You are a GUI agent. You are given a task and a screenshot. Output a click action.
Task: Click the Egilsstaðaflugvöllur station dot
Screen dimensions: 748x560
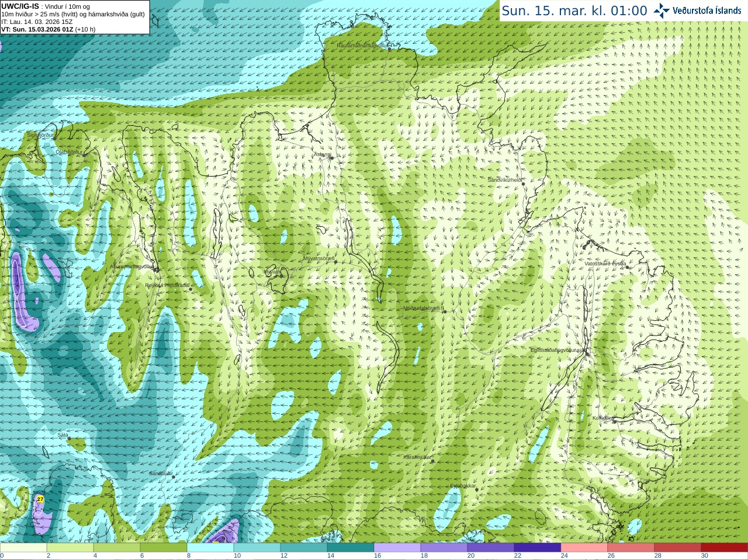coord(587,353)
